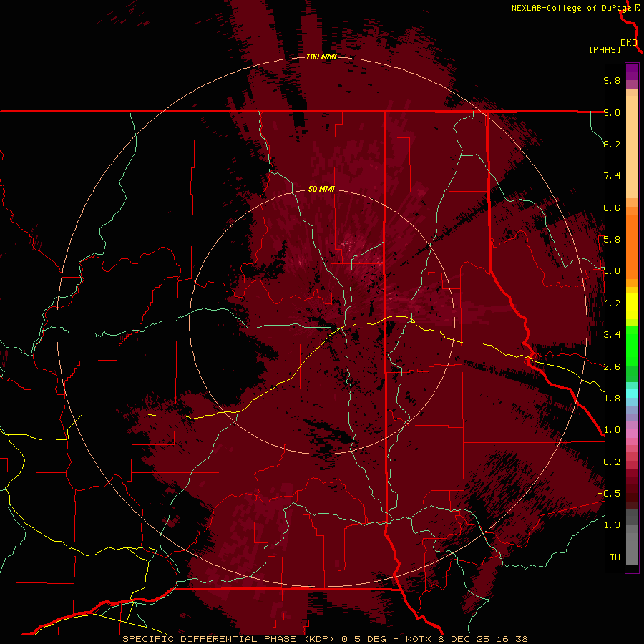Viewport: 644px width, 644px height.
Task: Click the 9.8 value on the color scale
Action: (x=612, y=80)
